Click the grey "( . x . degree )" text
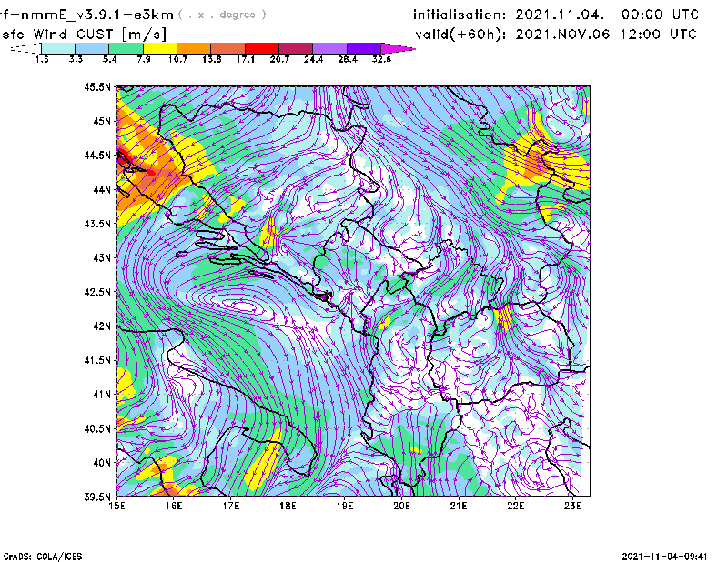728x562 pixels. tap(222, 15)
